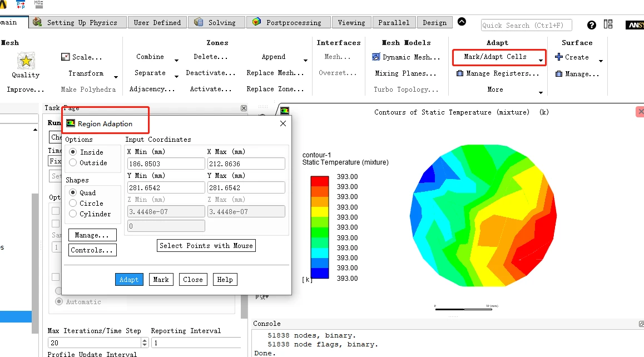Image resolution: width=644 pixels, height=357 pixels.
Task: Expand the Separate dropdown arrow
Action: click(177, 77)
